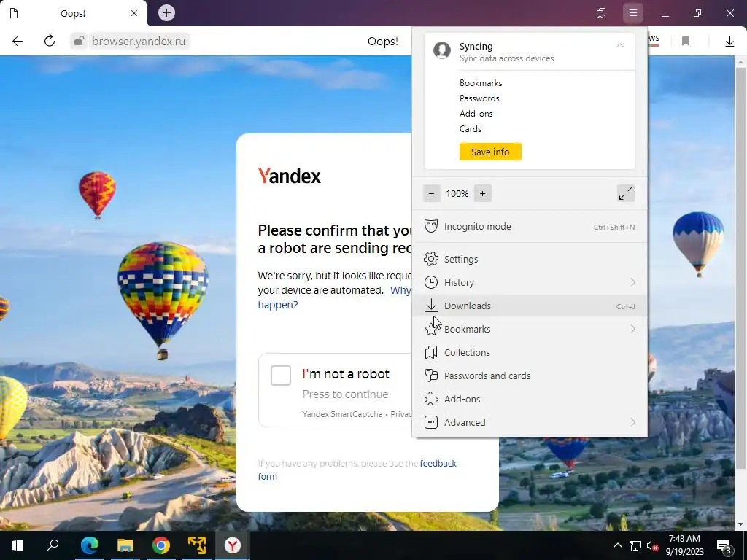Click the 100% zoom value
The image size is (747, 560).
coord(457,194)
